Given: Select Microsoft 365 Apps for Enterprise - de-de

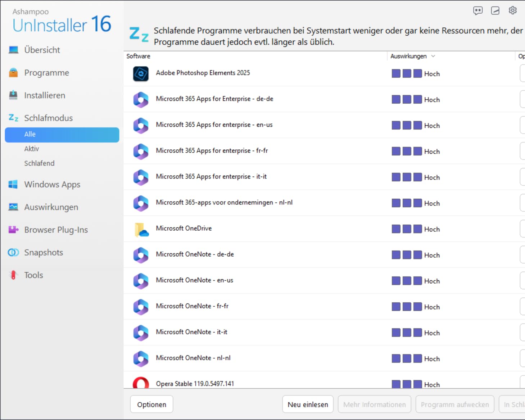Looking at the screenshot, I should click(x=324, y=99).
